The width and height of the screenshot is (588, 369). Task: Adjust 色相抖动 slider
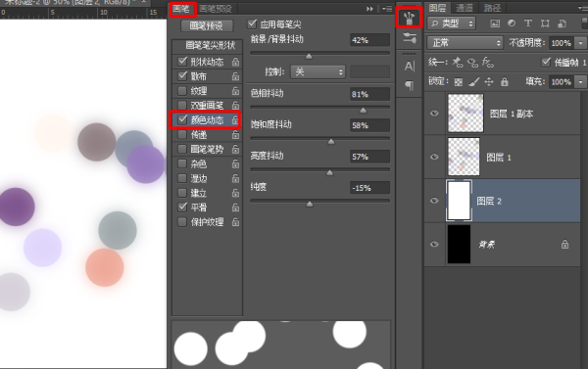(363, 110)
